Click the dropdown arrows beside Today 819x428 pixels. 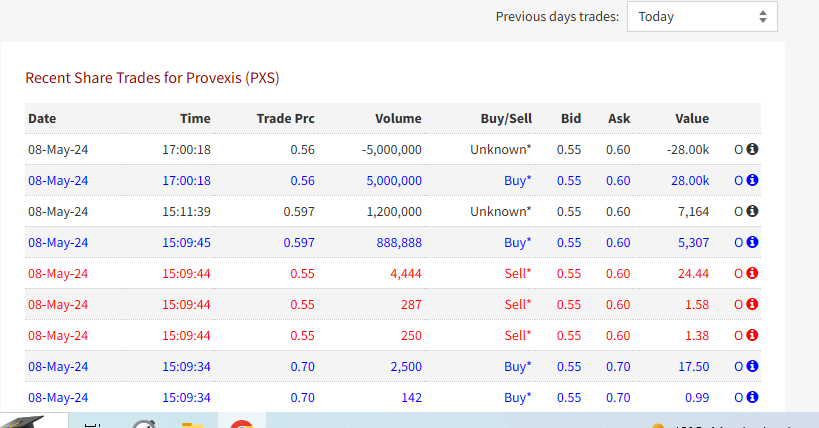coord(763,17)
